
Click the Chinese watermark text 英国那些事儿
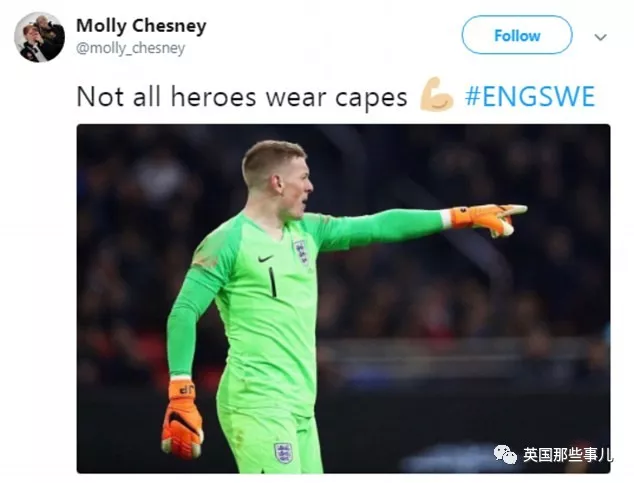567,455
